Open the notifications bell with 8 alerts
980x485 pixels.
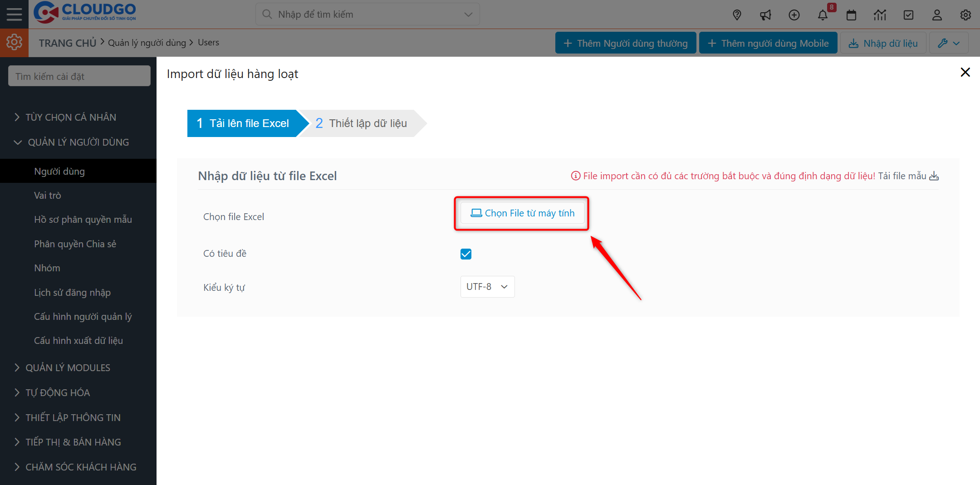click(823, 15)
